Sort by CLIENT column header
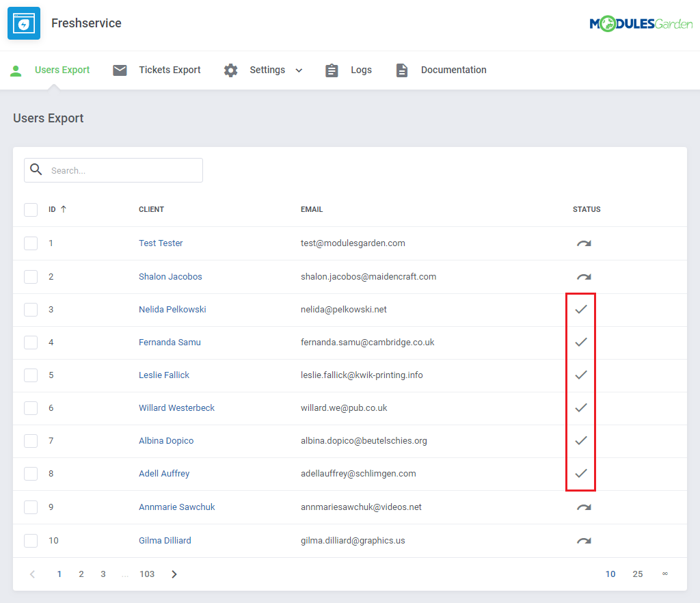 151,209
